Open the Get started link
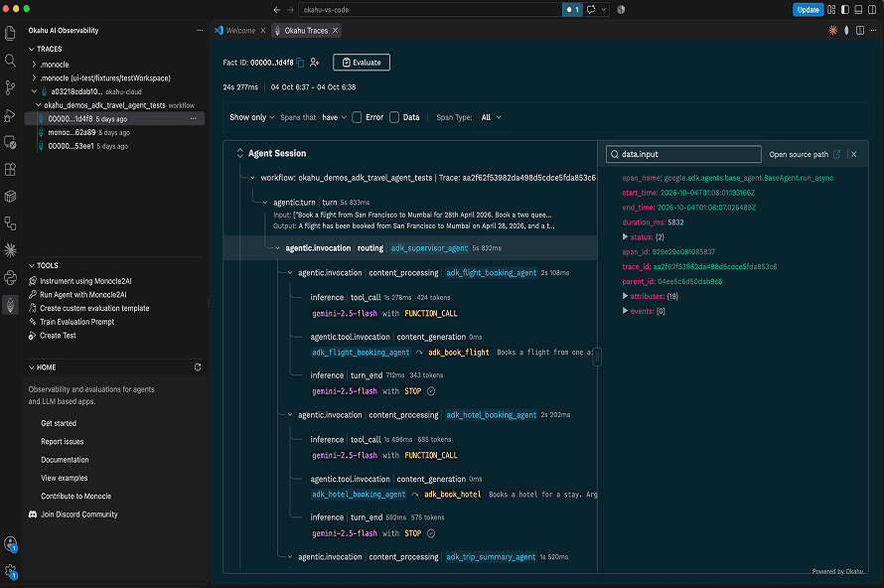The height and width of the screenshot is (588, 884). pyautogui.click(x=59, y=423)
